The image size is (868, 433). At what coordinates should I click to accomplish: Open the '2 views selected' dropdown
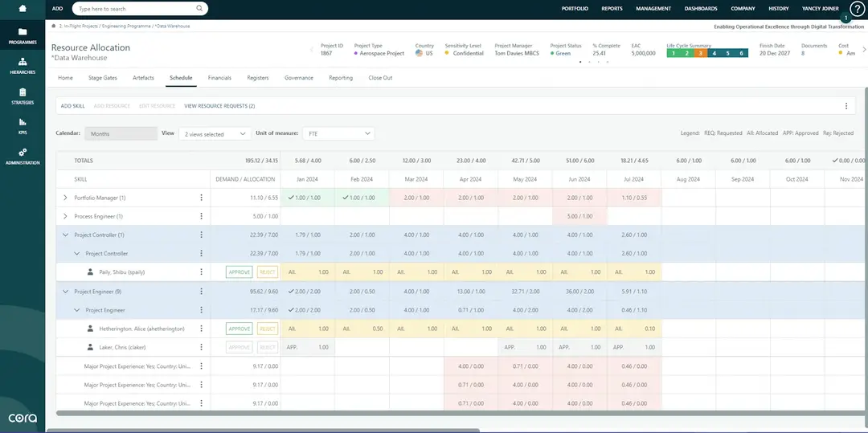[215, 134]
